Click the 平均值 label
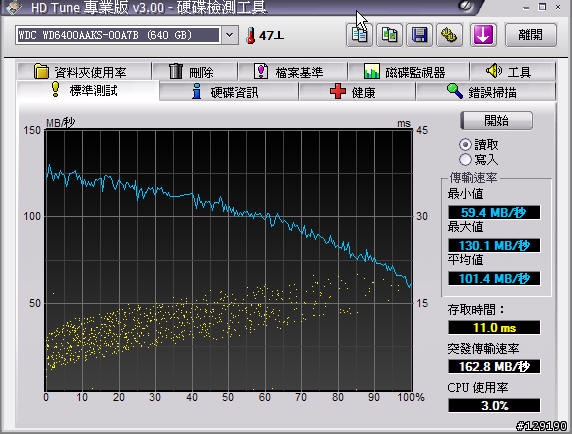572x434 pixels. coord(465,260)
